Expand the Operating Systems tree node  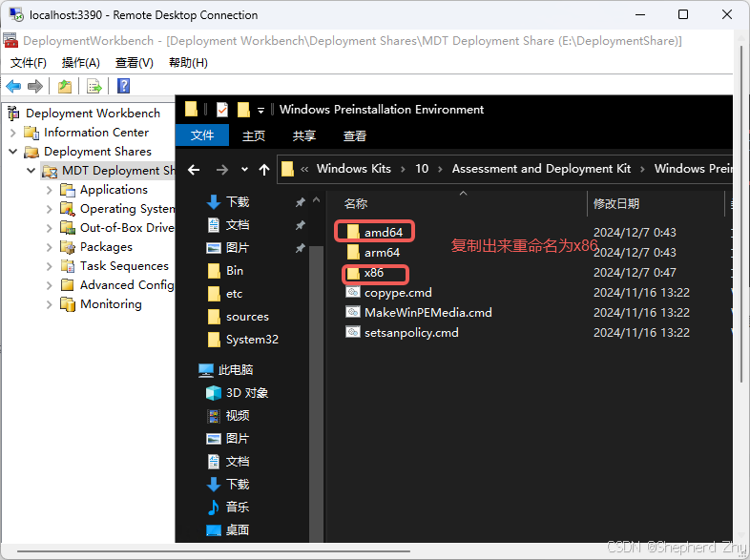coord(50,209)
